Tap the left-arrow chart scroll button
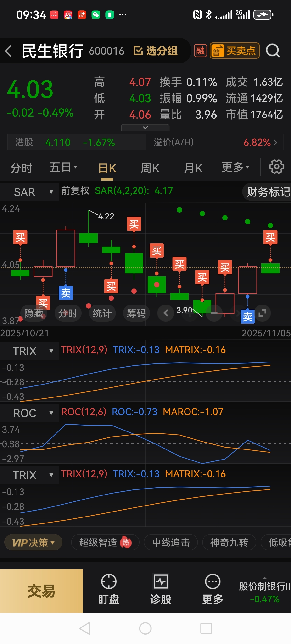The width and height of the screenshot is (291, 644). [x=166, y=313]
